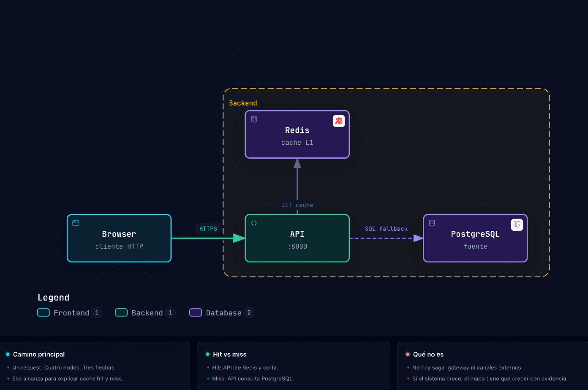This screenshot has width=588, height=390.
Task: Click the cyan dot beside Camino principal
Action: (x=8, y=355)
